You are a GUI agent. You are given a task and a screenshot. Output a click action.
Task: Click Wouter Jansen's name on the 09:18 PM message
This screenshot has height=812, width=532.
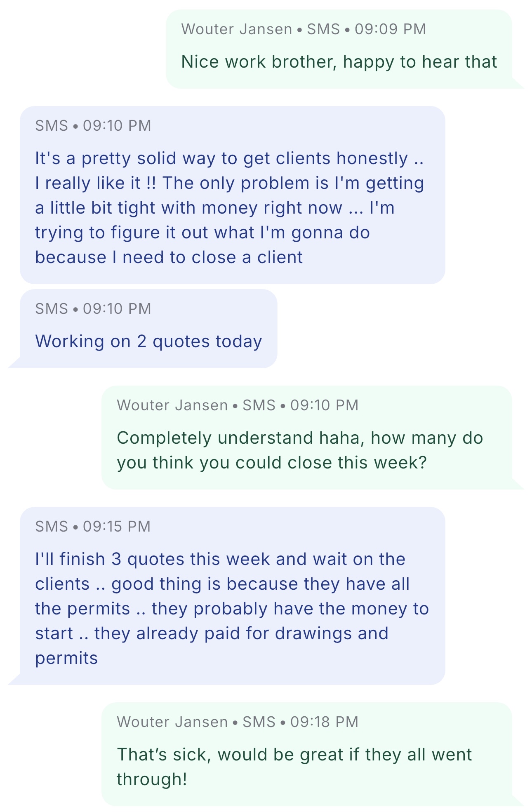[172, 722]
